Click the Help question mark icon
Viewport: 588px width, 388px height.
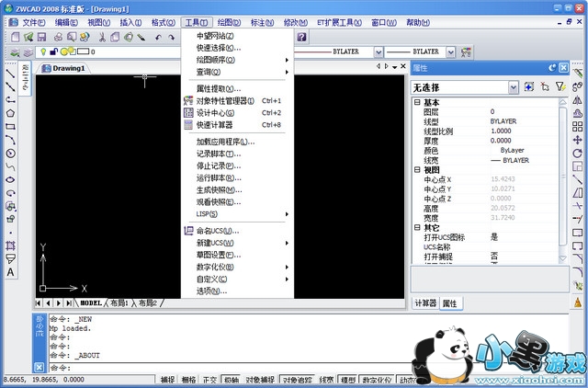click(302, 37)
